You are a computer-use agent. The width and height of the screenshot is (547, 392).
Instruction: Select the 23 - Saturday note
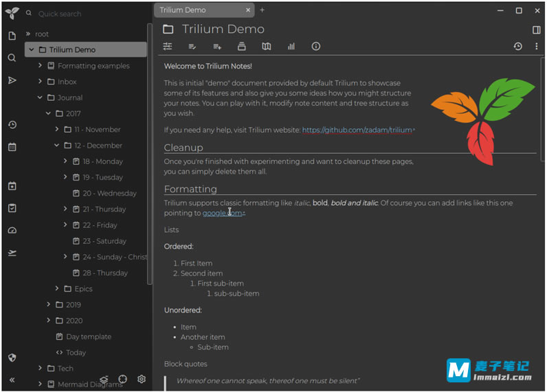pyautogui.click(x=104, y=241)
